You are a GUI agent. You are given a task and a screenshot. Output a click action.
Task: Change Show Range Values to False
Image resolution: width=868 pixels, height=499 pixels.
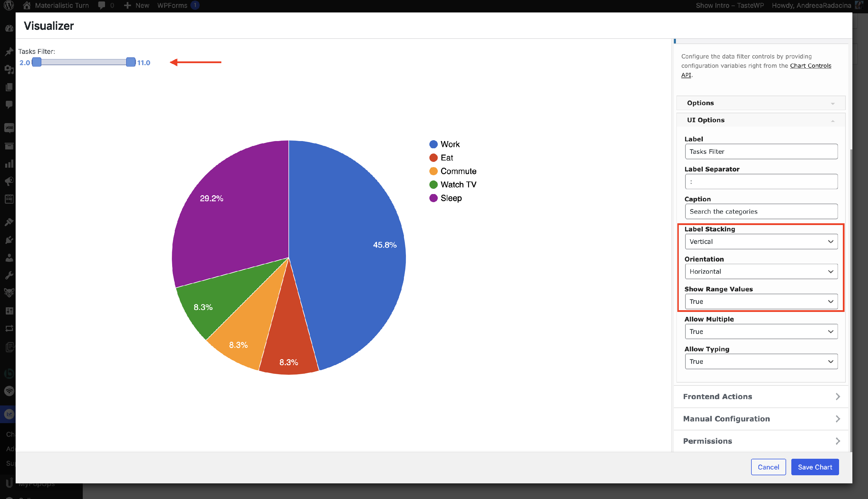761,301
